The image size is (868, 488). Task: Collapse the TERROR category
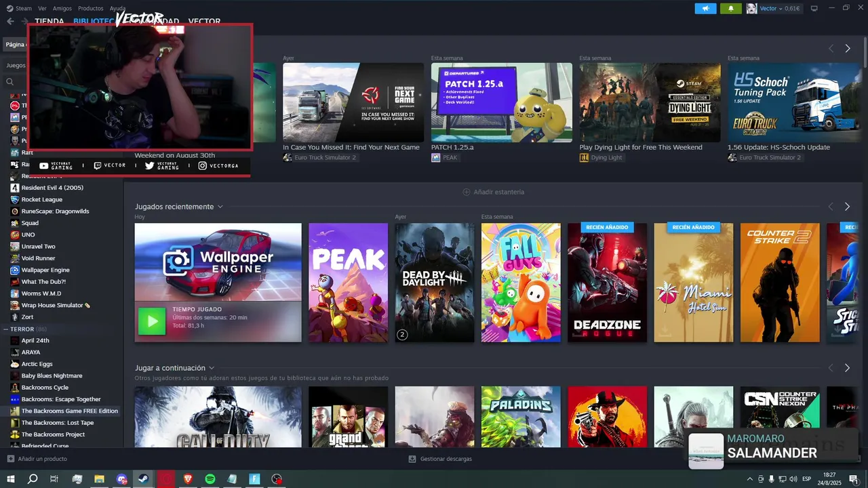[x=5, y=329]
